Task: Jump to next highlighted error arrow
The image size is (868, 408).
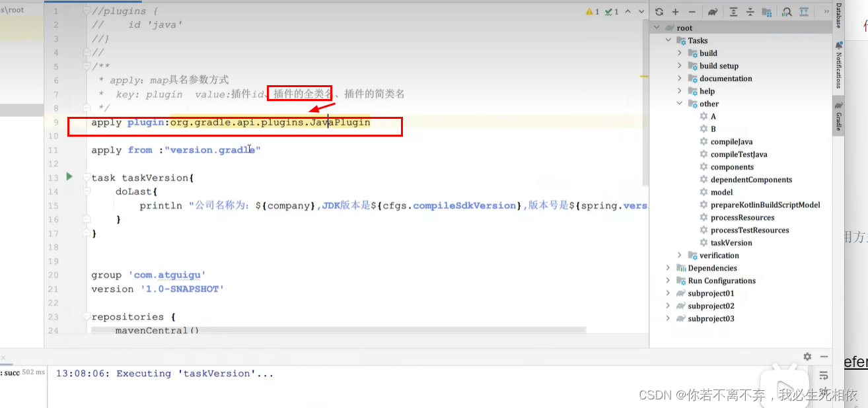Action: (641, 12)
